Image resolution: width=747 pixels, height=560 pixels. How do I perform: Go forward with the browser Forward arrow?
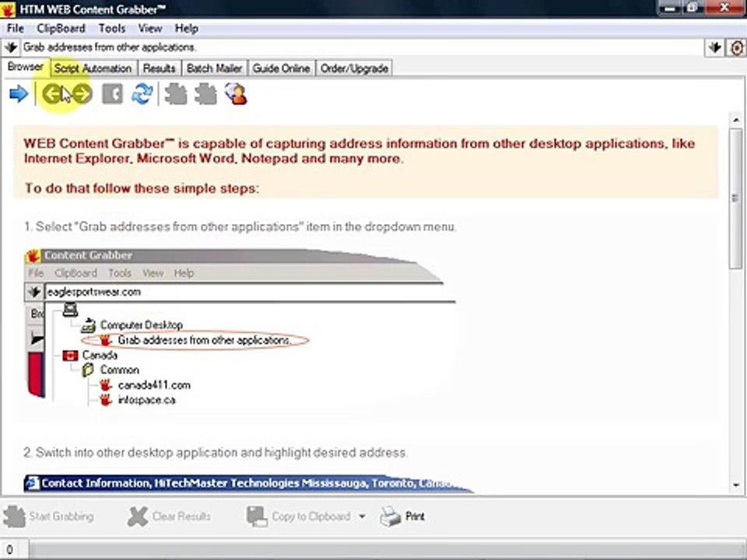[82, 94]
